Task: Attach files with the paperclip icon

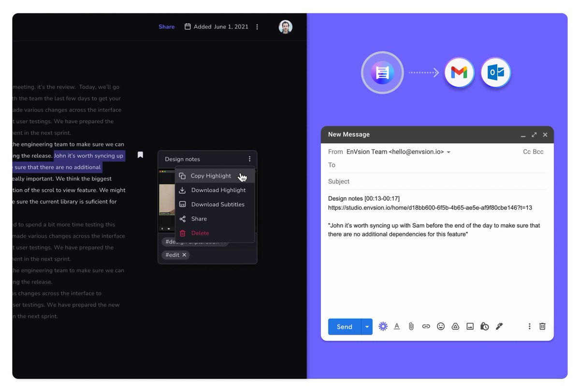Action: [x=411, y=326]
